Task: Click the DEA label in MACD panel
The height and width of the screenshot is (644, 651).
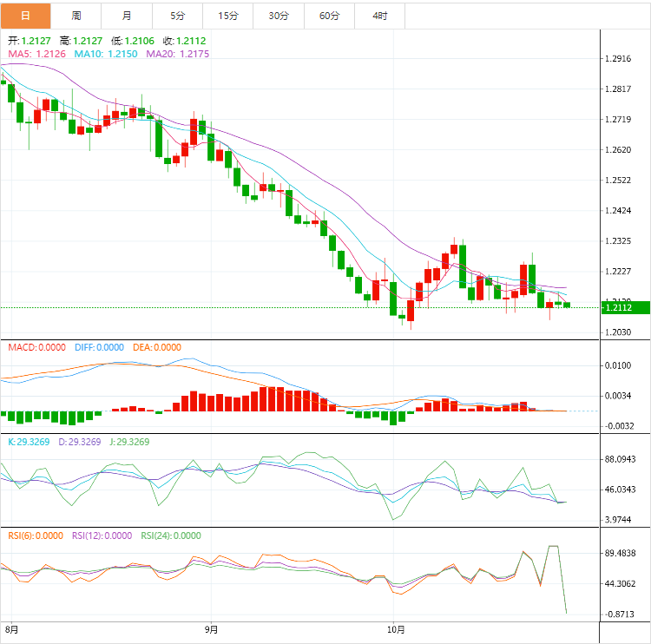Action: [x=157, y=347]
